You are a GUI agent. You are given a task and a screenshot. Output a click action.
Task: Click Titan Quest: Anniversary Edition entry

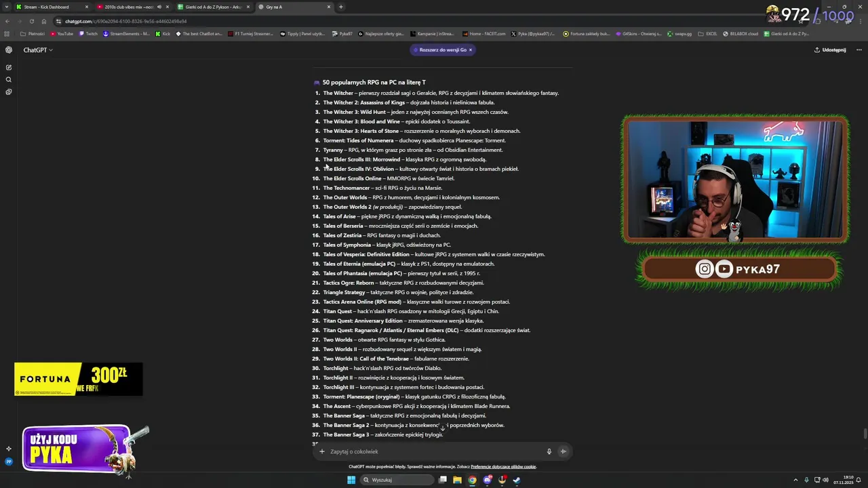click(x=403, y=321)
